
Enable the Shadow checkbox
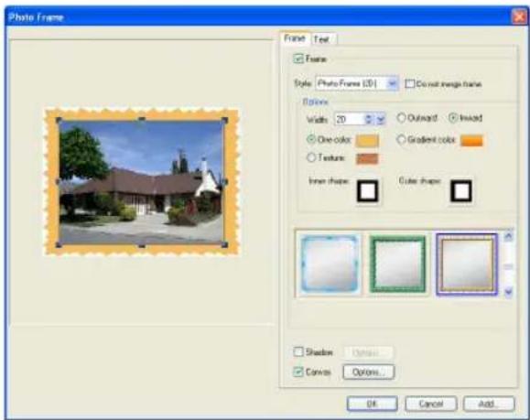[298, 351]
